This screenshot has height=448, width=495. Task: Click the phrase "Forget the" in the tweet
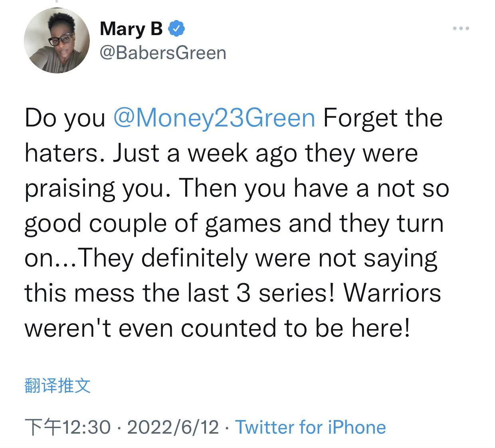pos(383,118)
